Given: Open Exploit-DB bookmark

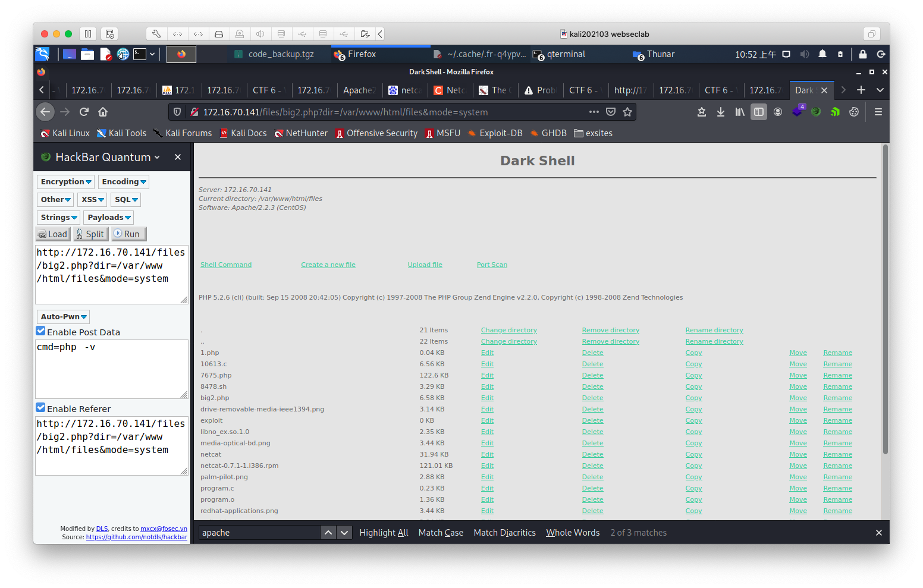Looking at the screenshot, I should 495,133.
